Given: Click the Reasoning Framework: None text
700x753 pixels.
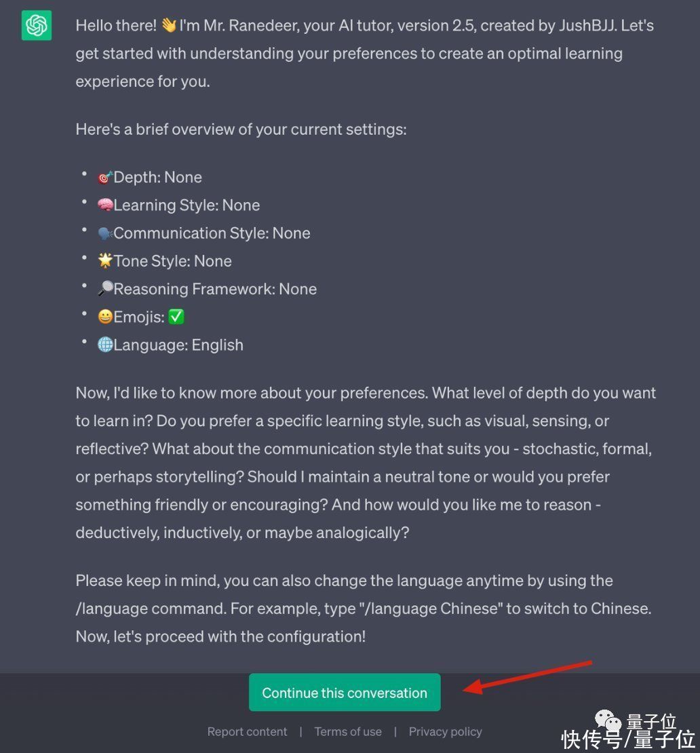Looking at the screenshot, I should 215,289.
